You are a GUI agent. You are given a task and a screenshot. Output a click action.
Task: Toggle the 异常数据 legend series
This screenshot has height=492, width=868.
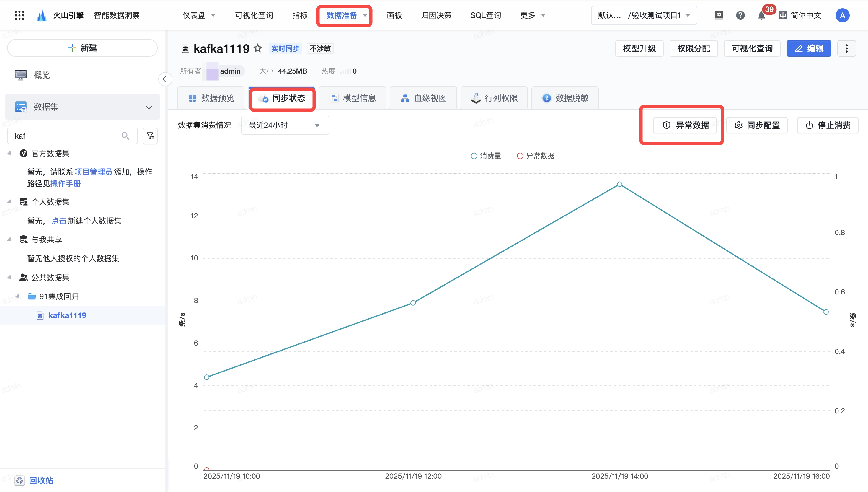coord(536,156)
